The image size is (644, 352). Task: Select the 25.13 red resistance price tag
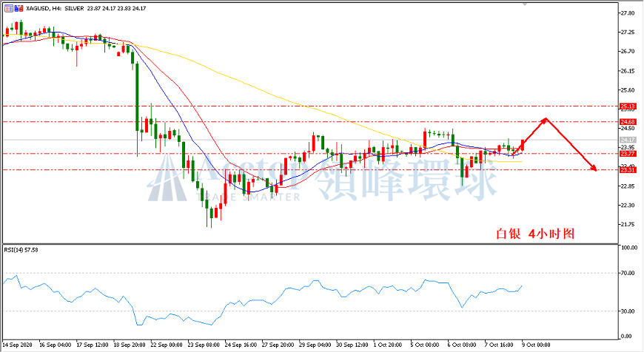click(628, 106)
